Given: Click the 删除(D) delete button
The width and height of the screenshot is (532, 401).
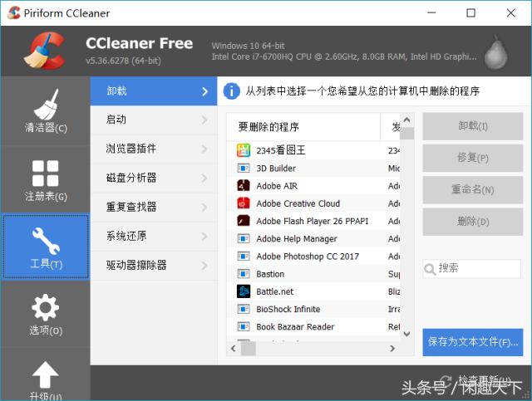Looking at the screenshot, I should [473, 222].
